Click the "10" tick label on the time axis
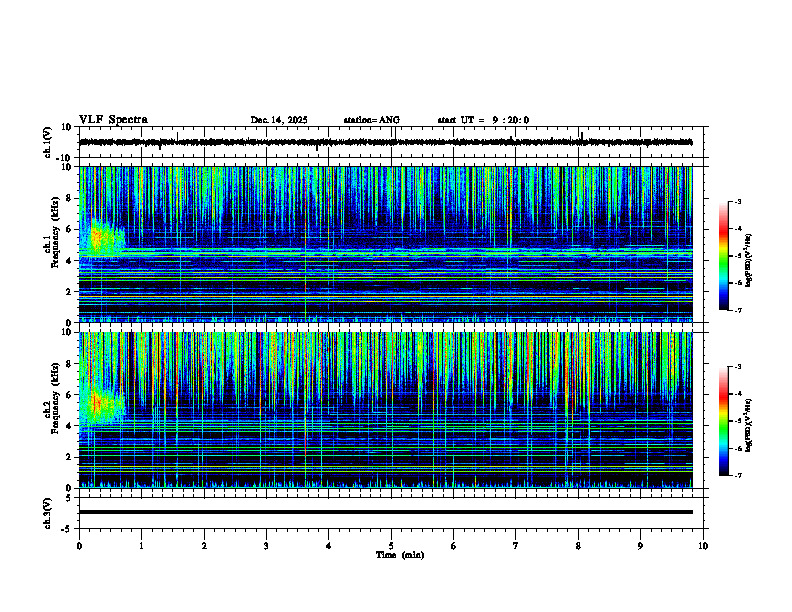Image resolution: width=792 pixels, height=612 pixels. 703,546
